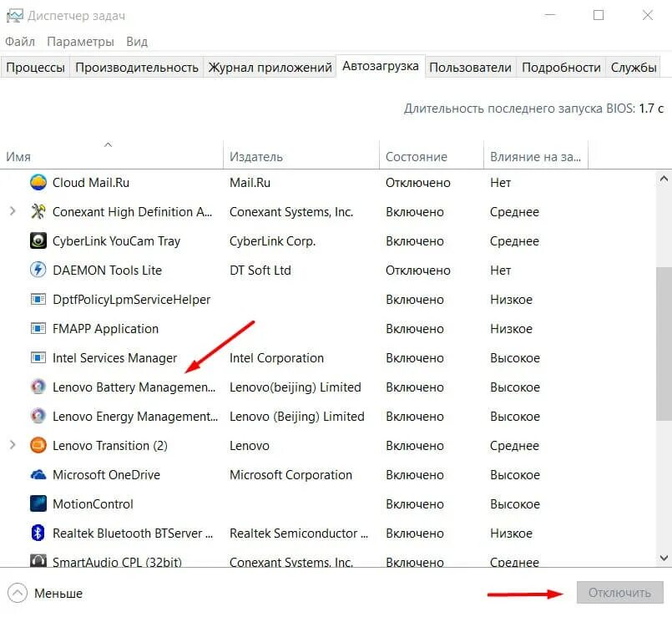The width and height of the screenshot is (672, 617).
Task: Click Высокое impact of Intel Services Manager
Action: tap(515, 358)
